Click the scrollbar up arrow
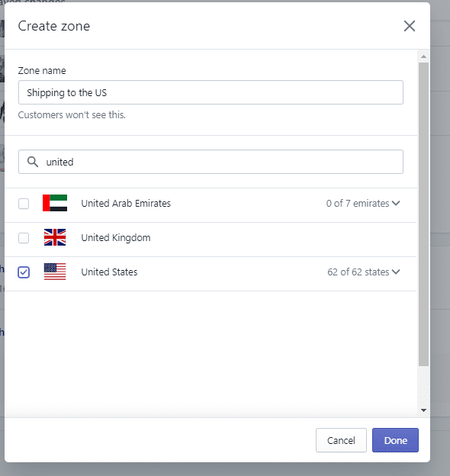 [x=423, y=56]
